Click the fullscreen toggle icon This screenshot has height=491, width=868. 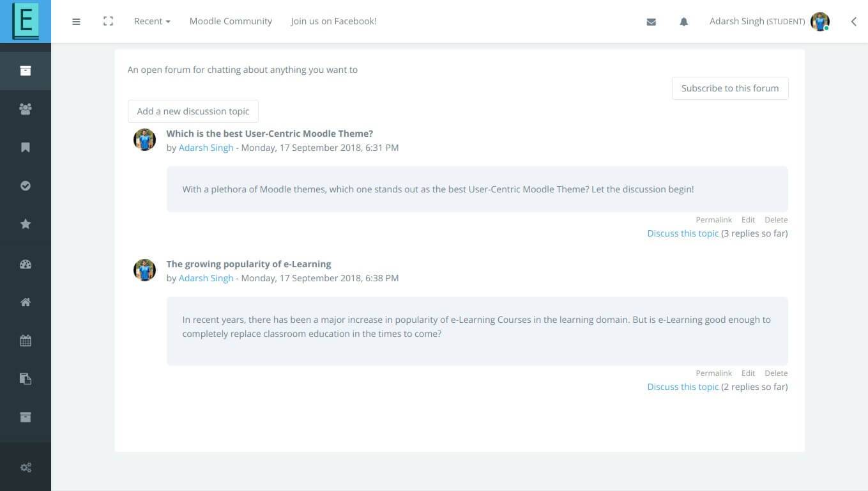pyautogui.click(x=108, y=21)
